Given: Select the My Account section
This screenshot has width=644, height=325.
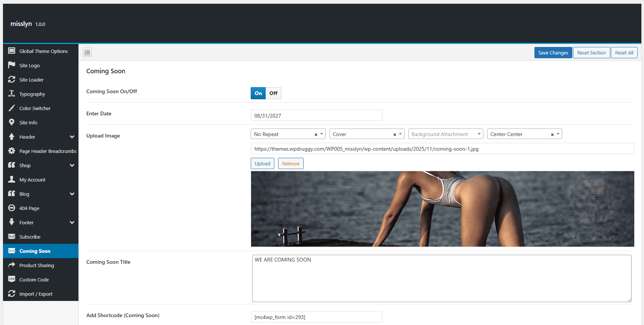Looking at the screenshot, I should [x=41, y=180].
